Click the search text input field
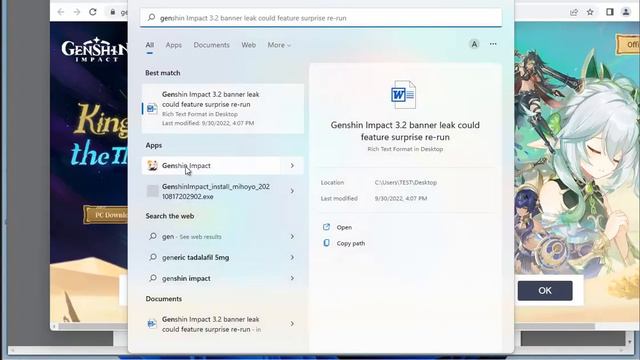640x360 pixels. (321, 18)
